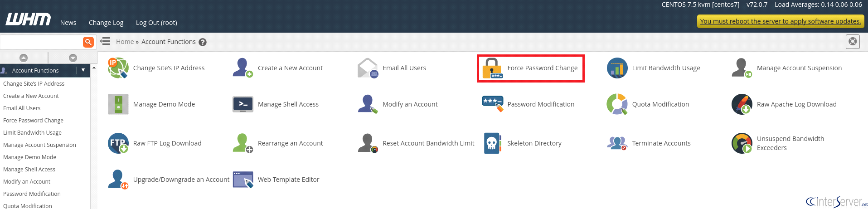Click the sidebar collapse-all up arrow button
The image size is (868, 209).
24,58
